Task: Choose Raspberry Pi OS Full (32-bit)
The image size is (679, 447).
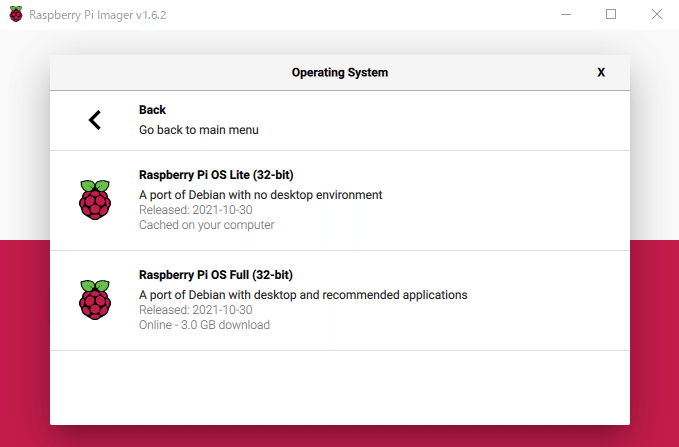Action: (x=215, y=275)
